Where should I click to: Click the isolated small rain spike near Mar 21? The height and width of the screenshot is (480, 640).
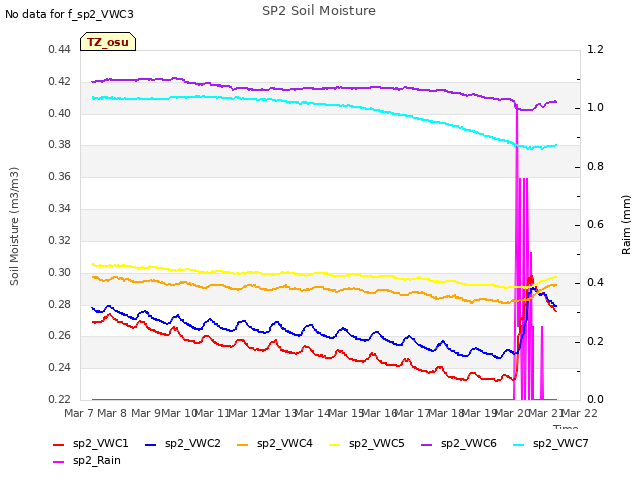click(542, 362)
